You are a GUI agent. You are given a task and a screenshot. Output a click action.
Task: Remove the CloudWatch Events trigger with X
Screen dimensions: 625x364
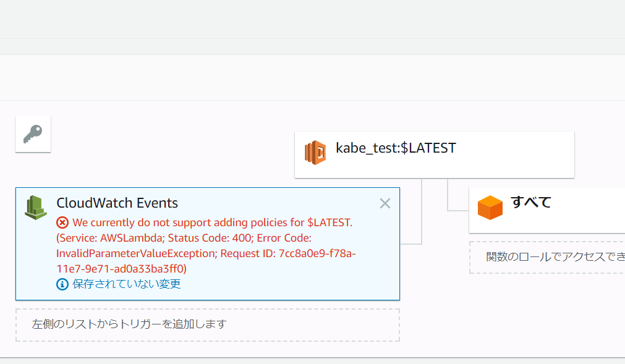click(x=385, y=203)
